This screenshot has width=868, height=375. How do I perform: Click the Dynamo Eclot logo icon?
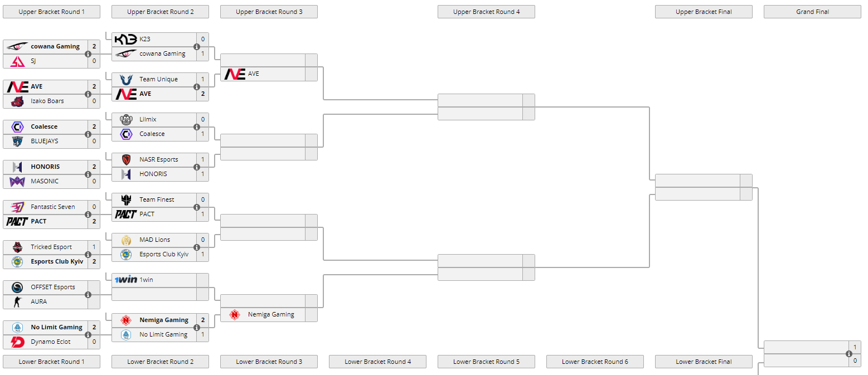pyautogui.click(x=17, y=342)
